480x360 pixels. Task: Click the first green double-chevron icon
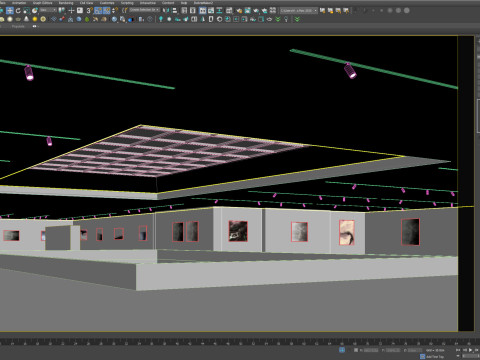pos(278,19)
